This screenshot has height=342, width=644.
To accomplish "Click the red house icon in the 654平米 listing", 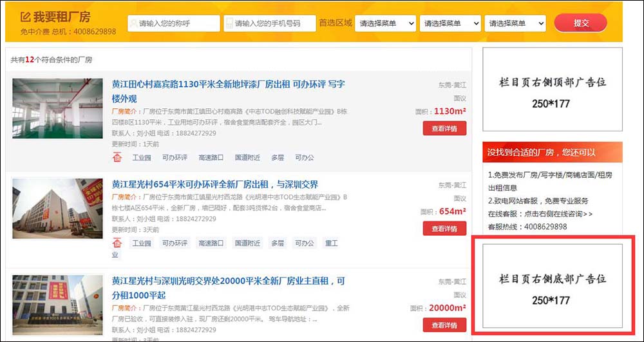I will (x=117, y=243).
